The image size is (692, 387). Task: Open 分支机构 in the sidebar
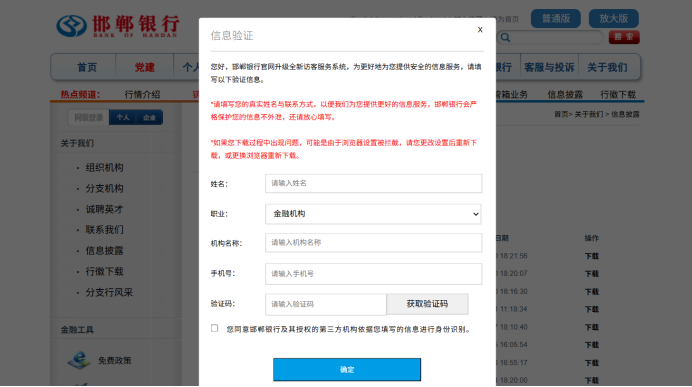coord(105,188)
